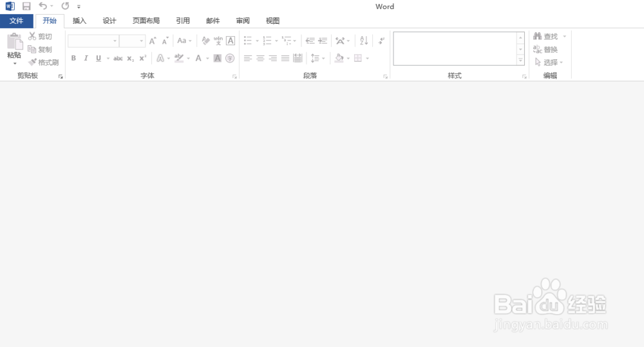Switch to the 设计 (Design) tab

pyautogui.click(x=109, y=21)
